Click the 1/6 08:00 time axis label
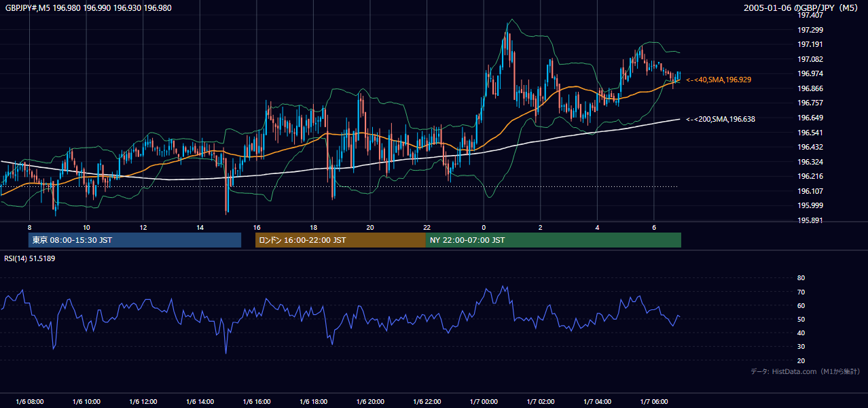Viewport: 868px width, 408px height. 29,402
